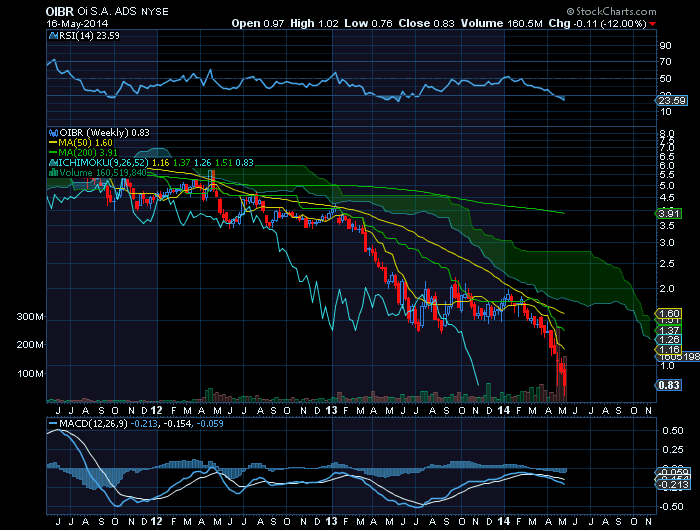
Task: Click the 'OIBR (Weekly) 0.83' legend label
Action: (104, 133)
